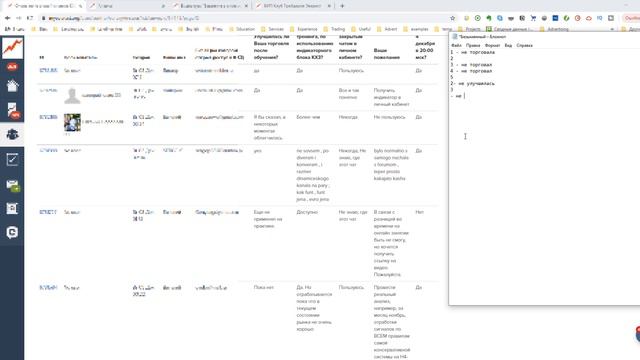This screenshot has height=360, width=640.
Task: Open the mail envelope icon in sidebar
Action: [x=12, y=185]
